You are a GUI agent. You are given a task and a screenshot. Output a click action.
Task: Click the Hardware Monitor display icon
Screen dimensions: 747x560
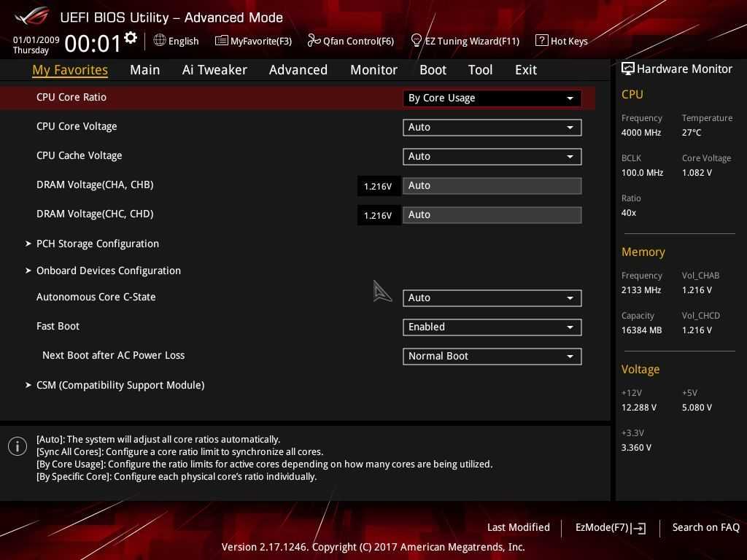(627, 69)
